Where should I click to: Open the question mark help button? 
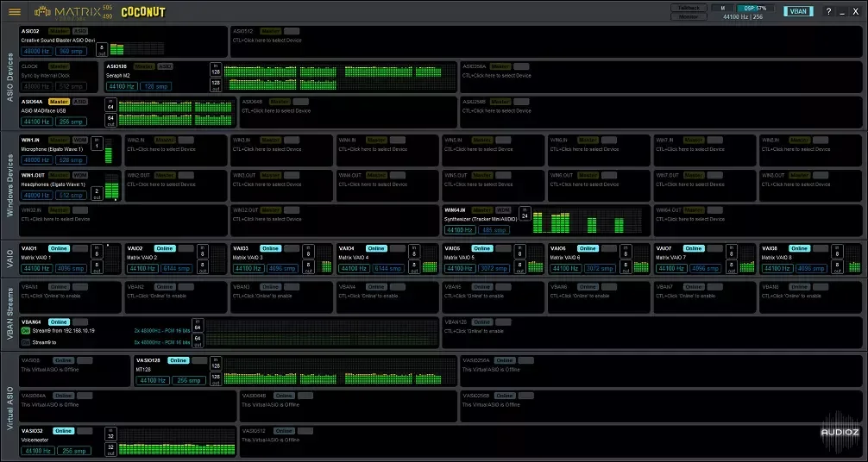click(x=828, y=11)
